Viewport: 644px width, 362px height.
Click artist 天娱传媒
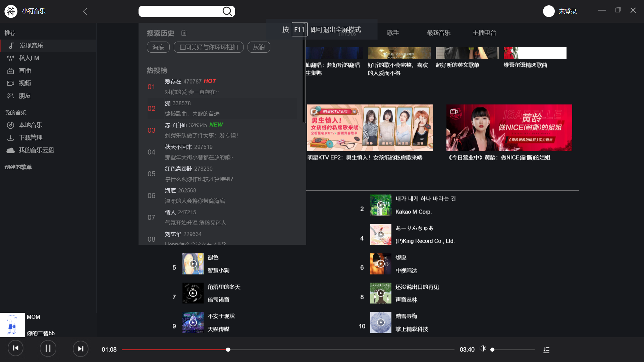[218, 329]
